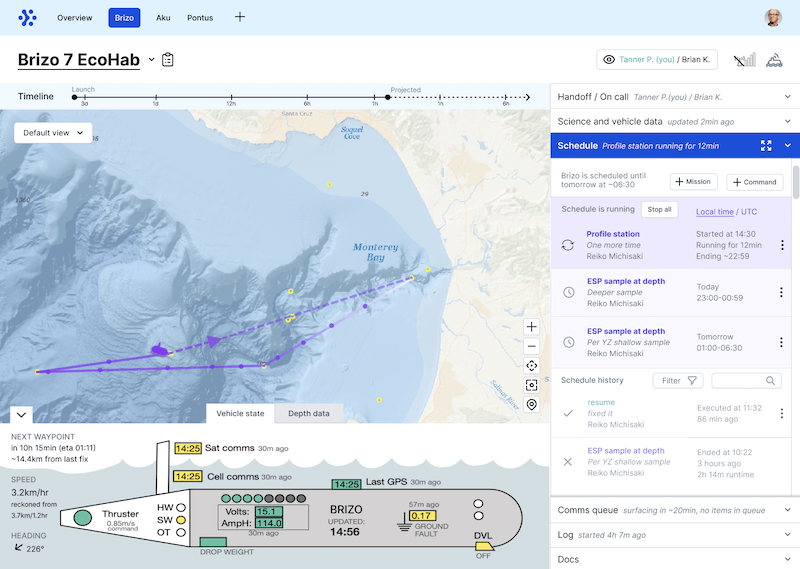The height and width of the screenshot is (569, 800).
Task: Click the map location pin icon
Action: [532, 405]
